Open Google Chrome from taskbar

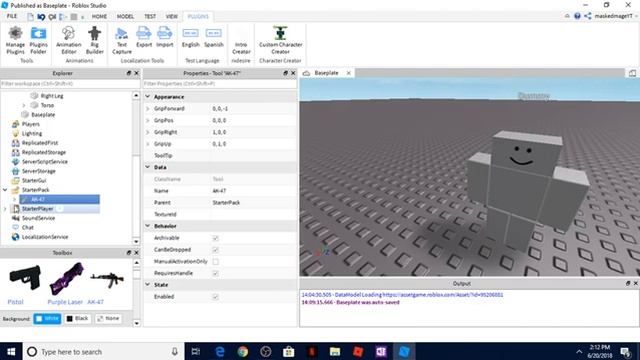242,351
